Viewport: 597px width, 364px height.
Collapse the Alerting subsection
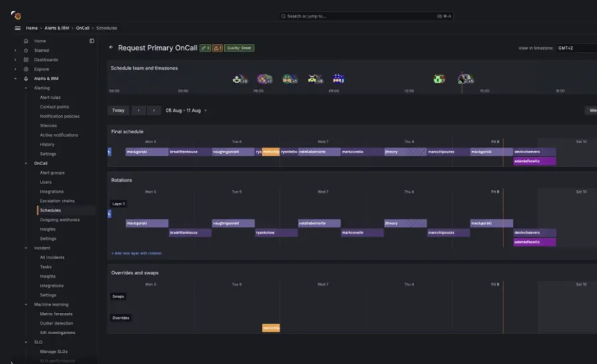(x=26, y=88)
